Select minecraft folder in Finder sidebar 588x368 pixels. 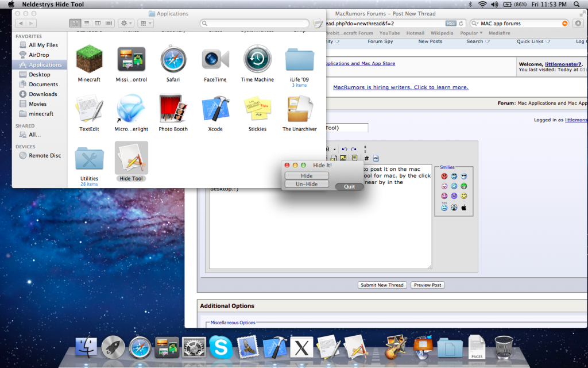pyautogui.click(x=40, y=113)
